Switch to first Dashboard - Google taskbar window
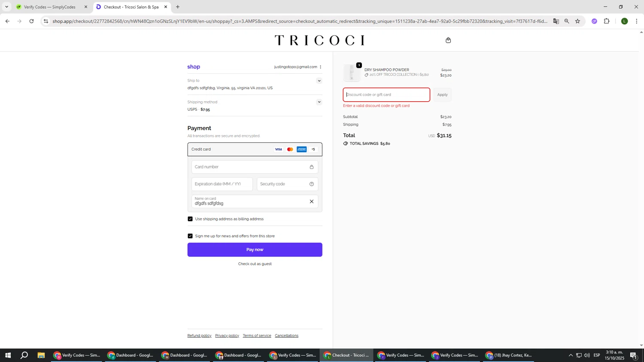Viewport: 644px width, 362px height. tap(131, 355)
